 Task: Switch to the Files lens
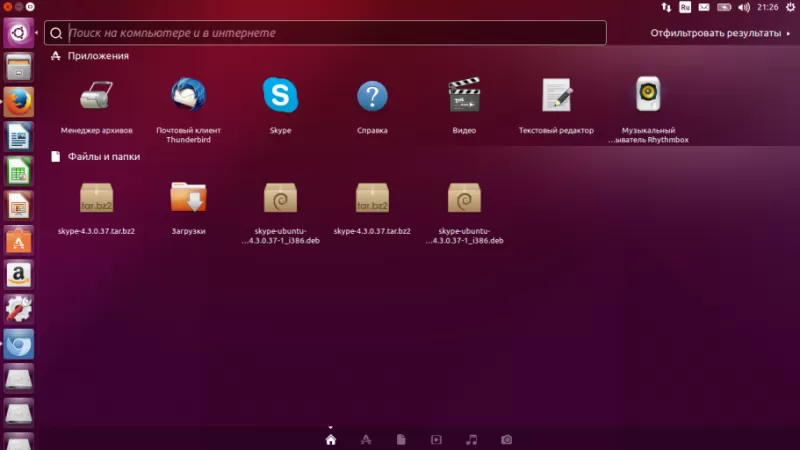click(401, 439)
